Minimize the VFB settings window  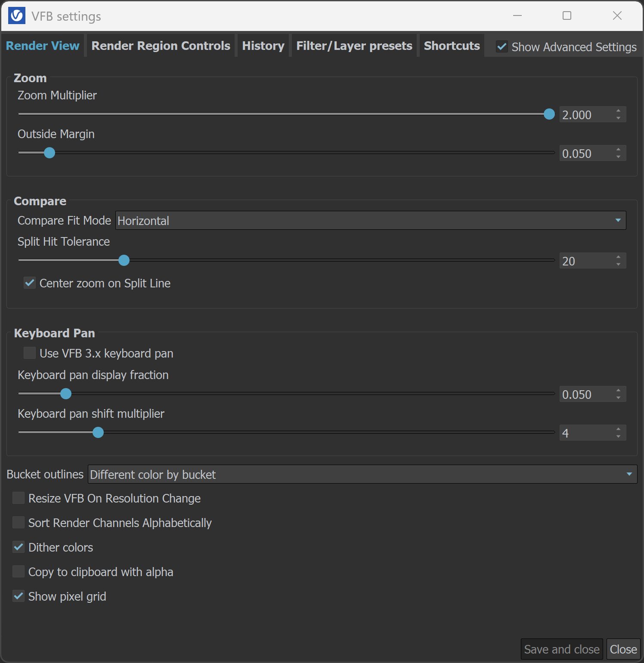517,15
